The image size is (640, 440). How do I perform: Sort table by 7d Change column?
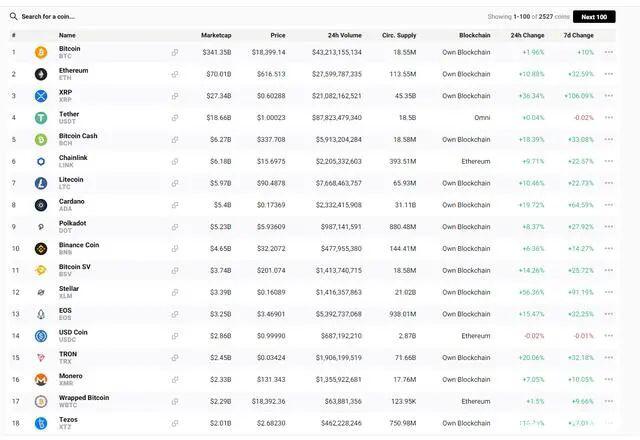(x=578, y=35)
